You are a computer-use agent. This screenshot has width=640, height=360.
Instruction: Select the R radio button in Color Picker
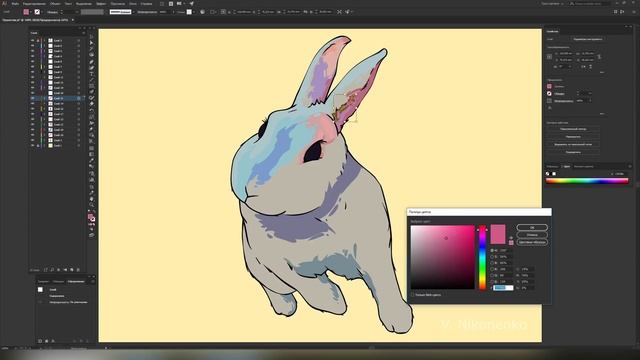[x=492, y=269]
